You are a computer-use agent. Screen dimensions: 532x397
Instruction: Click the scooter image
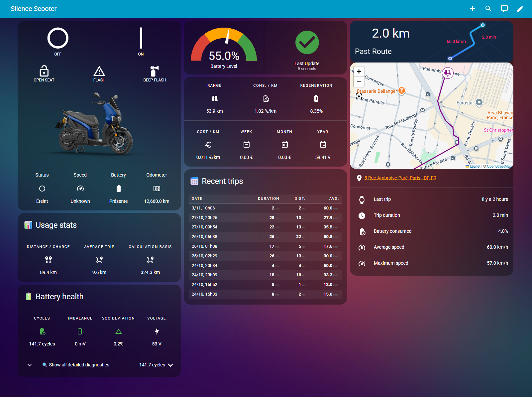(x=95, y=125)
